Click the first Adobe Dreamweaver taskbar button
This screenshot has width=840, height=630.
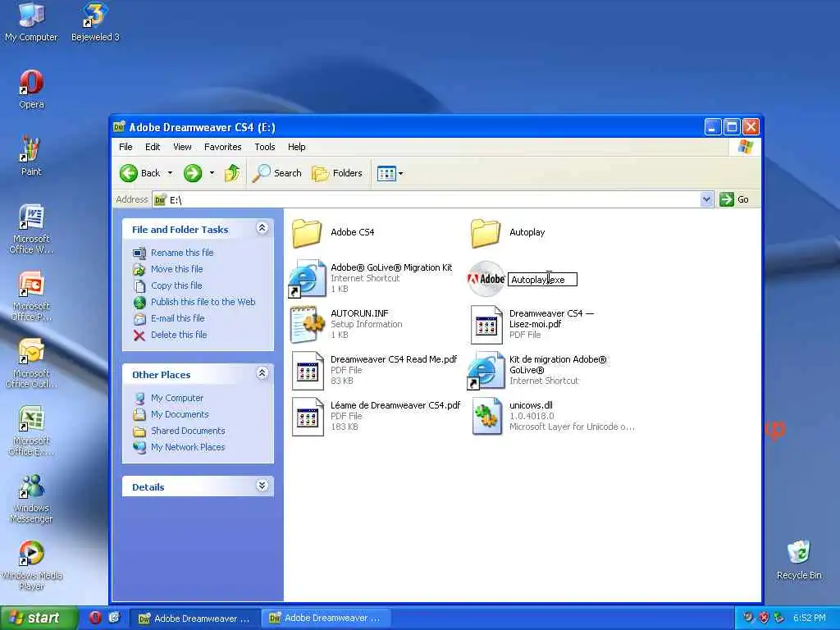[194, 619]
